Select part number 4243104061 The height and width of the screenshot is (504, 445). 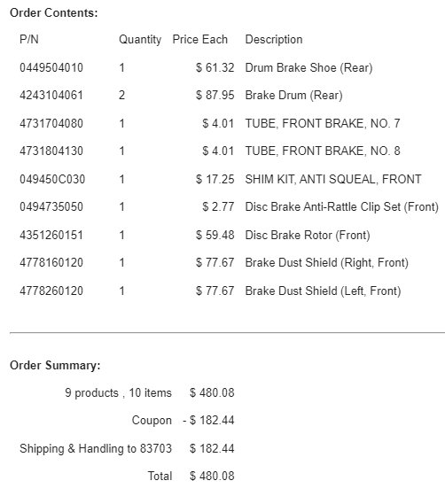51,95
